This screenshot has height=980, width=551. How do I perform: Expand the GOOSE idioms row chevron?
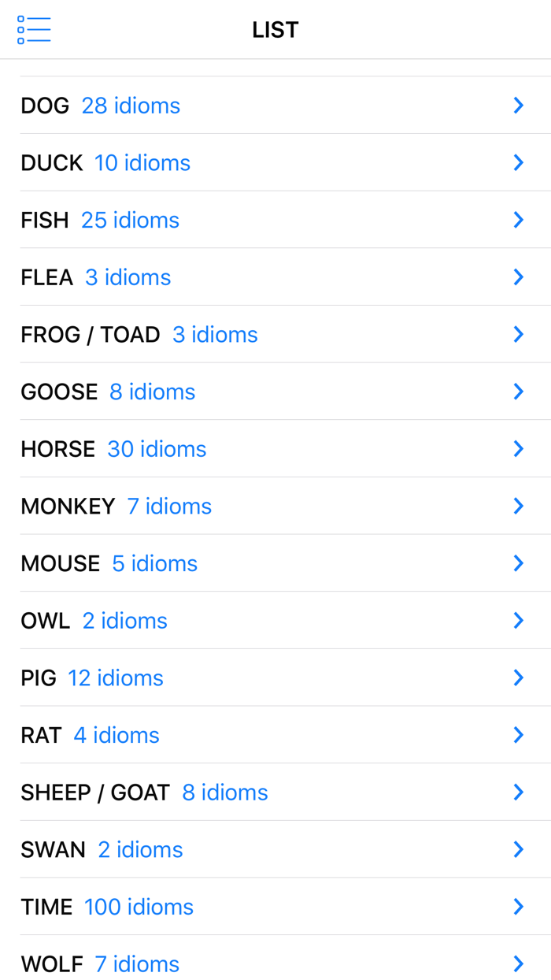519,391
